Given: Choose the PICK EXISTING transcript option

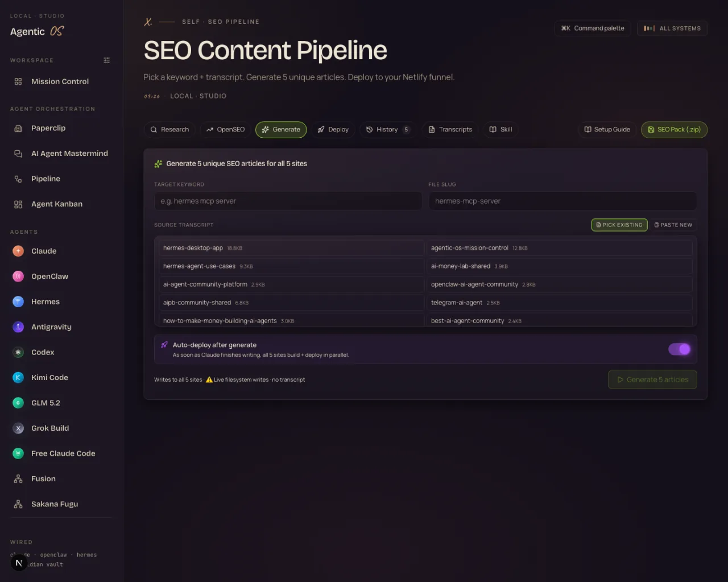Looking at the screenshot, I should coord(619,225).
